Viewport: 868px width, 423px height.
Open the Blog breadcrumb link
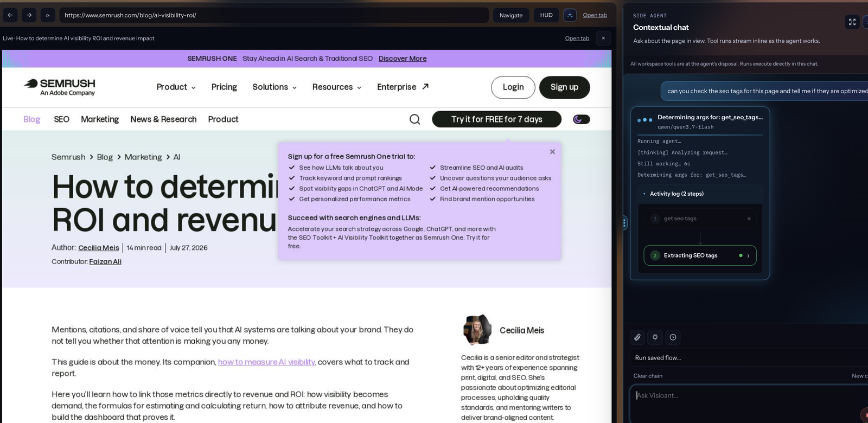(x=105, y=157)
